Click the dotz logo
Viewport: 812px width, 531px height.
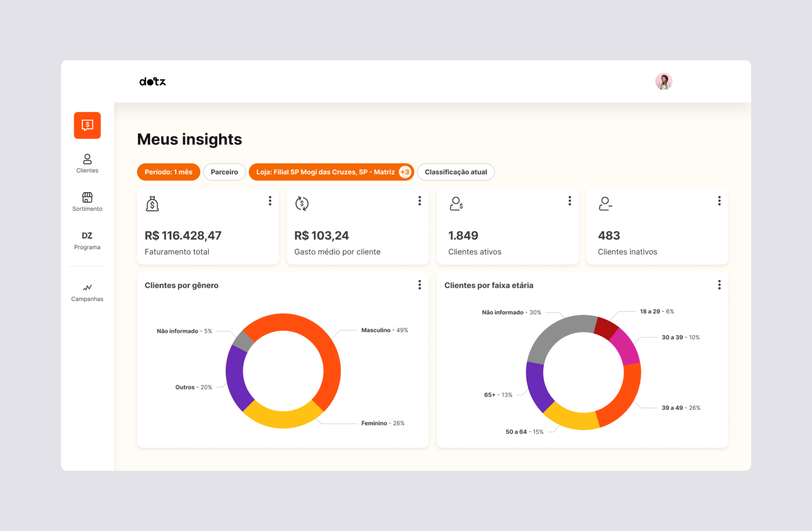click(153, 81)
